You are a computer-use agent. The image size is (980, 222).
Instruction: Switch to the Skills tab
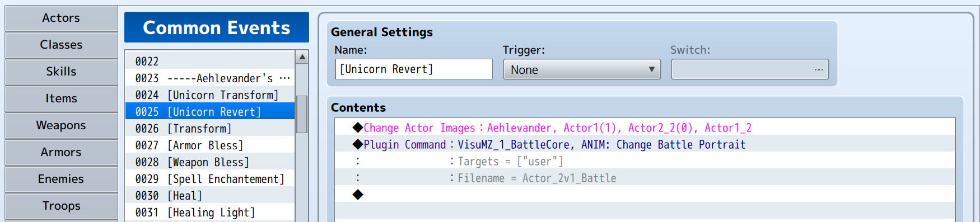pyautogui.click(x=61, y=72)
